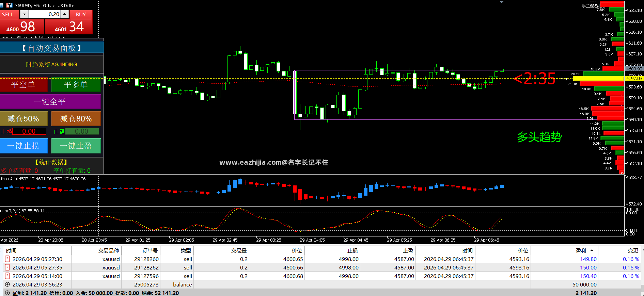Click the order icon for ticket 29128262
Viewport: 644px width, 296px height.
7,267
